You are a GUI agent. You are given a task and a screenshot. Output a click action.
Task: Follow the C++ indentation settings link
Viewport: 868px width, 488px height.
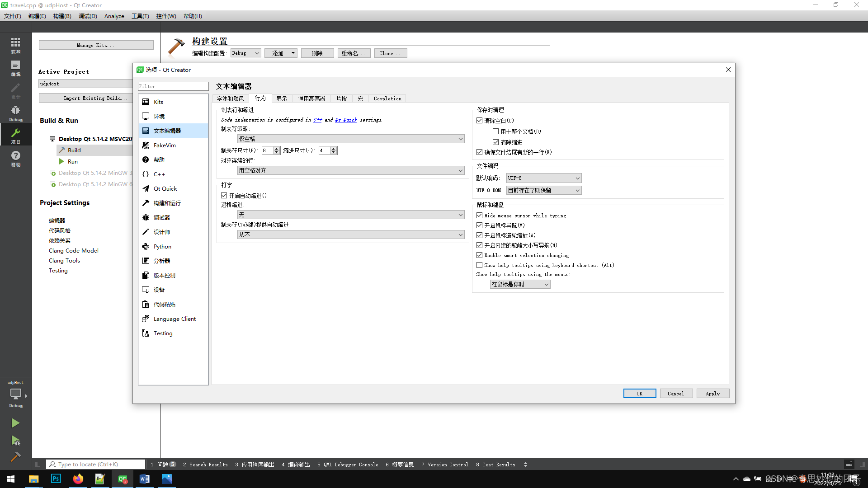click(317, 120)
